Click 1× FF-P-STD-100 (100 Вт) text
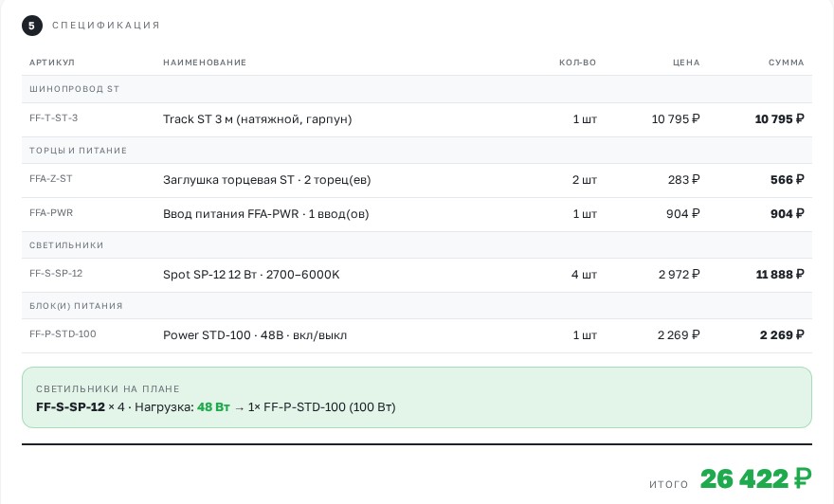This screenshot has width=834, height=504. click(x=322, y=407)
